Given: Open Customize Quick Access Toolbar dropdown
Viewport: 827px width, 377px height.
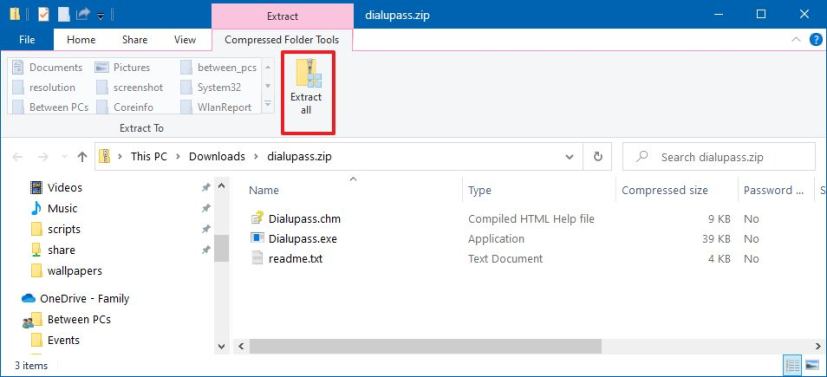Looking at the screenshot, I should (100, 15).
